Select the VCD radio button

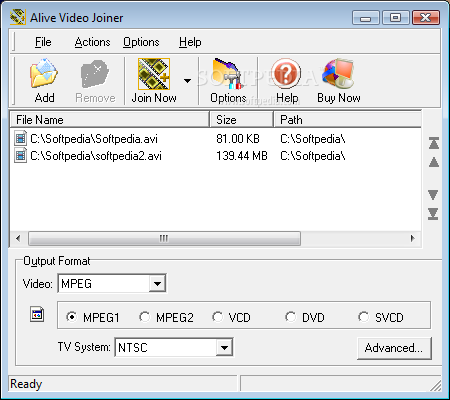click(x=218, y=317)
